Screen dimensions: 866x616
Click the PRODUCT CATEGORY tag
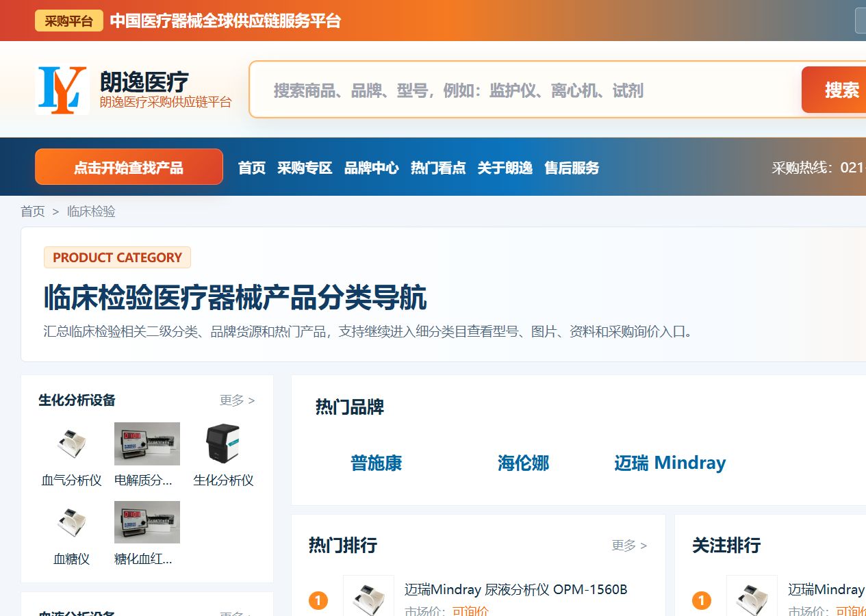coord(117,257)
